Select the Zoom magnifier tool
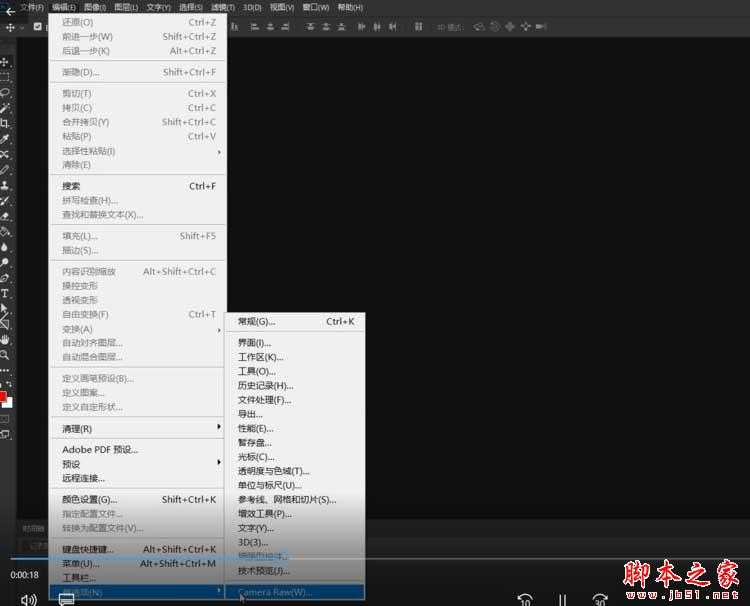The height and width of the screenshot is (606, 750). 5,355
